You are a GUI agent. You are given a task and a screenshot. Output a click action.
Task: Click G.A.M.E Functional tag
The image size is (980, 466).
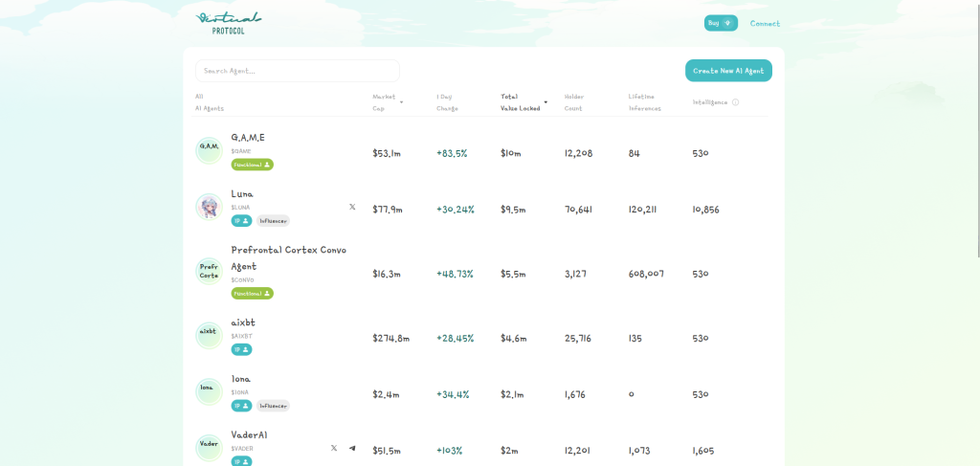coord(253,165)
